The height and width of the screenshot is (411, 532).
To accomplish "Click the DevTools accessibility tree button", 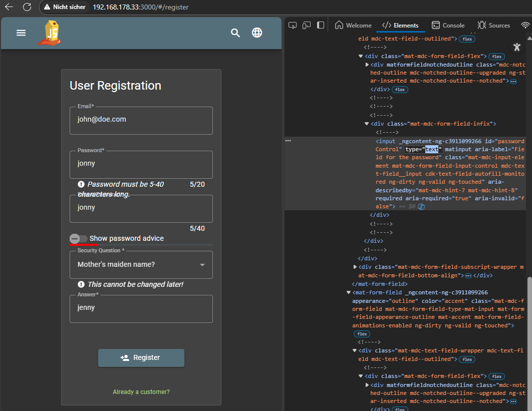I will [517, 47].
